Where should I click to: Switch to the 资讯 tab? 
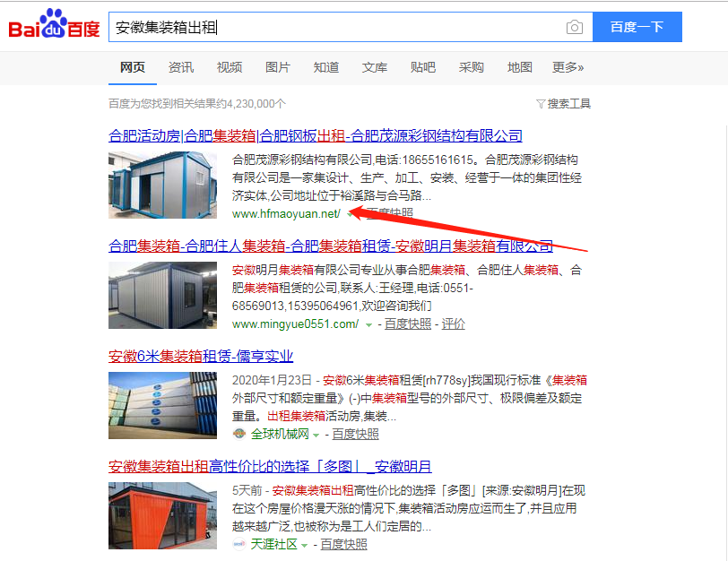181,67
